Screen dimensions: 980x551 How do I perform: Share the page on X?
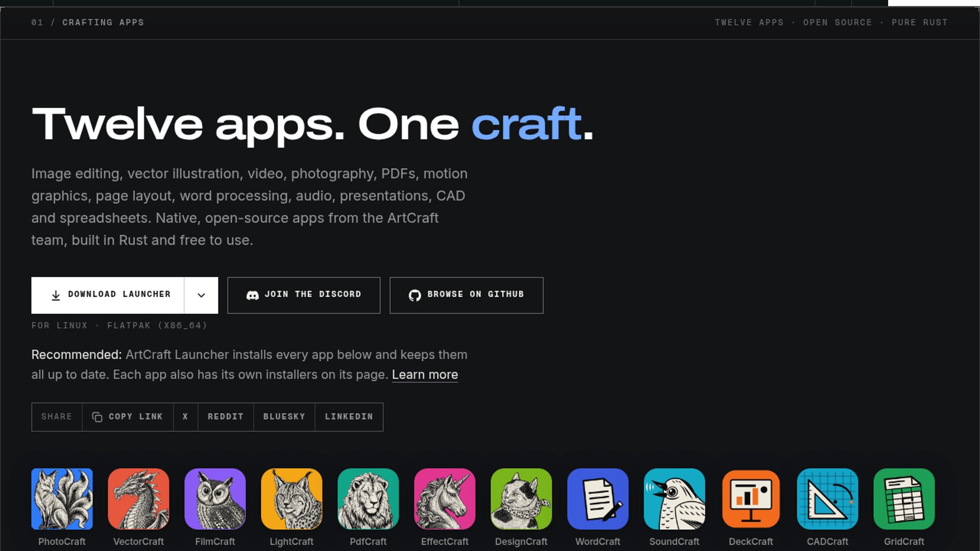pyautogui.click(x=185, y=417)
